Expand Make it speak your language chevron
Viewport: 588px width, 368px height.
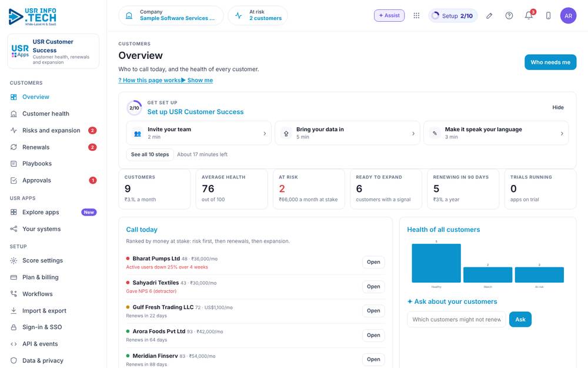tap(562, 133)
